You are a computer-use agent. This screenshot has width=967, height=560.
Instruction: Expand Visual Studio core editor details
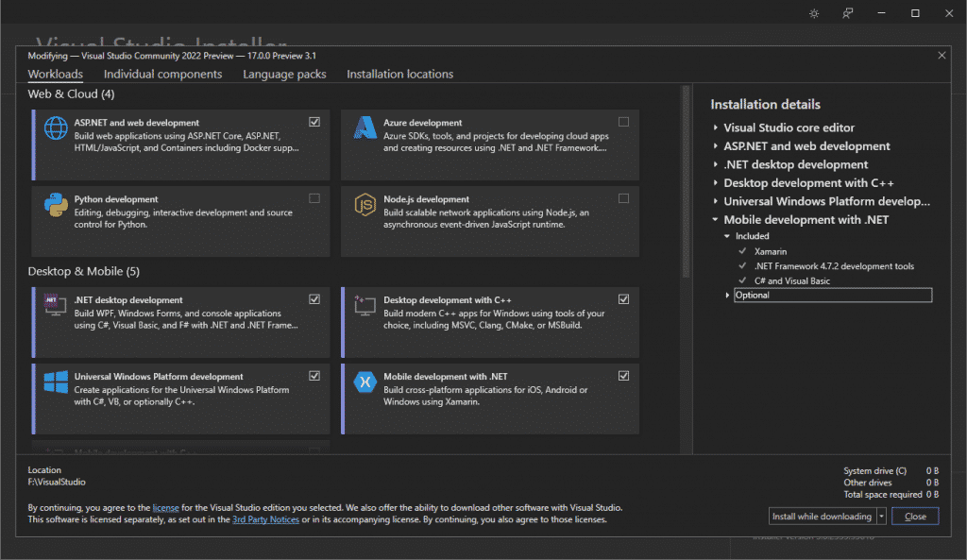tap(716, 127)
